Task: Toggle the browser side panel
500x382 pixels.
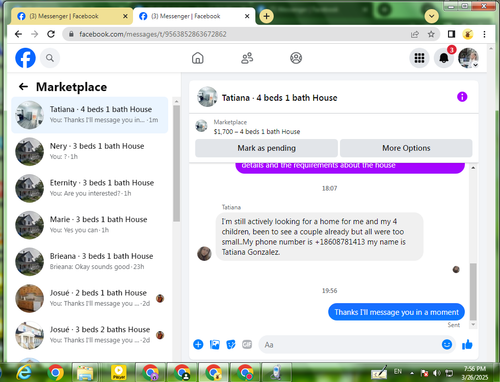Action: point(451,34)
